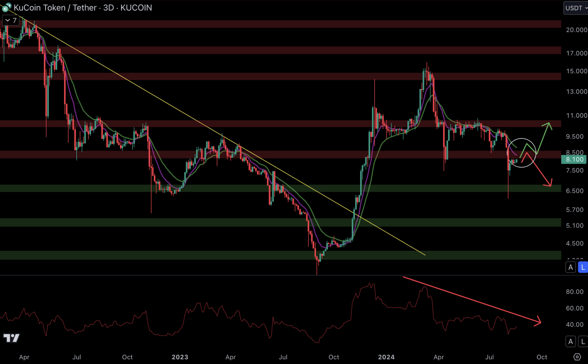The width and height of the screenshot is (588, 364).
Task: Toggle log scale in RSI pane
Action: [x=583, y=341]
